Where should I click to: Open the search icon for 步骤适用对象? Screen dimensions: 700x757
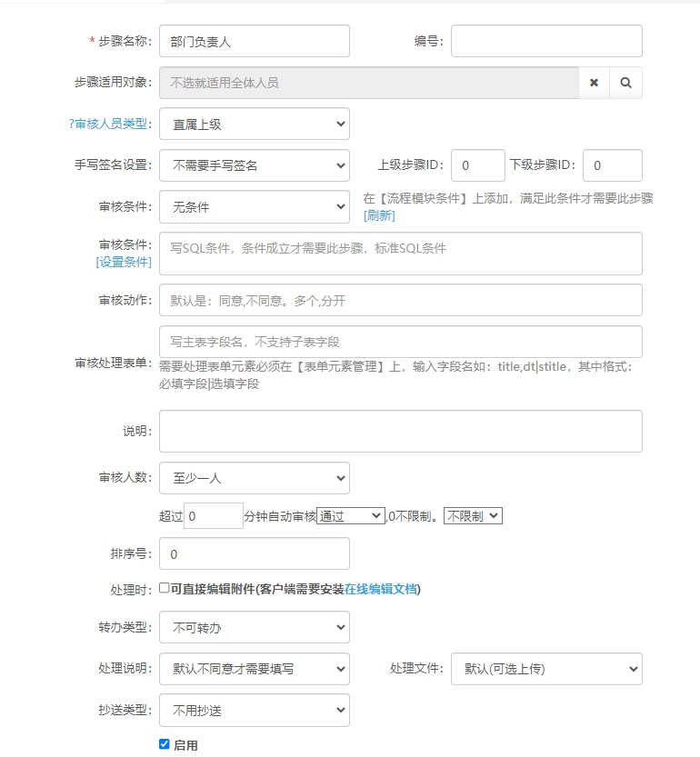pyautogui.click(x=625, y=83)
